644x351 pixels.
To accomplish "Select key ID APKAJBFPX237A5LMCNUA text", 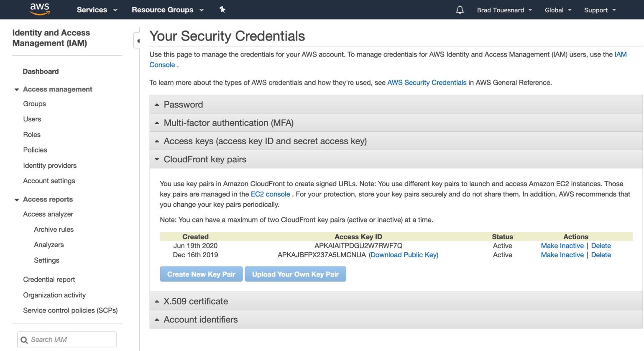I will (322, 255).
